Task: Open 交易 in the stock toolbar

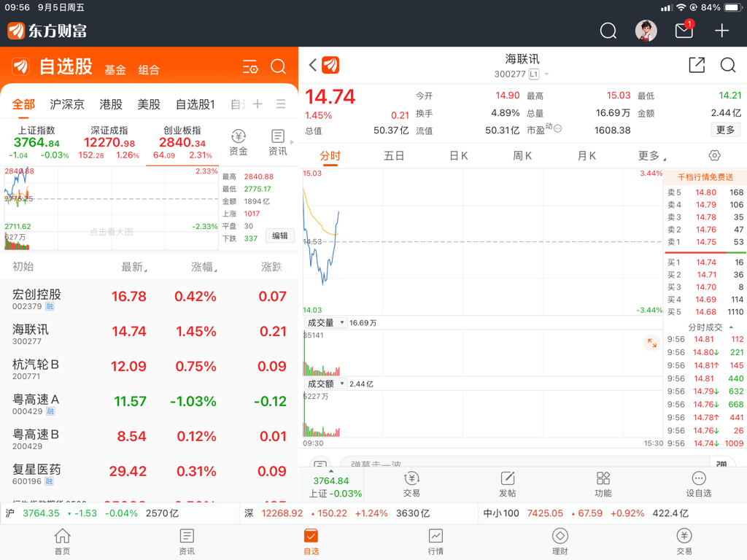Action: click(411, 484)
